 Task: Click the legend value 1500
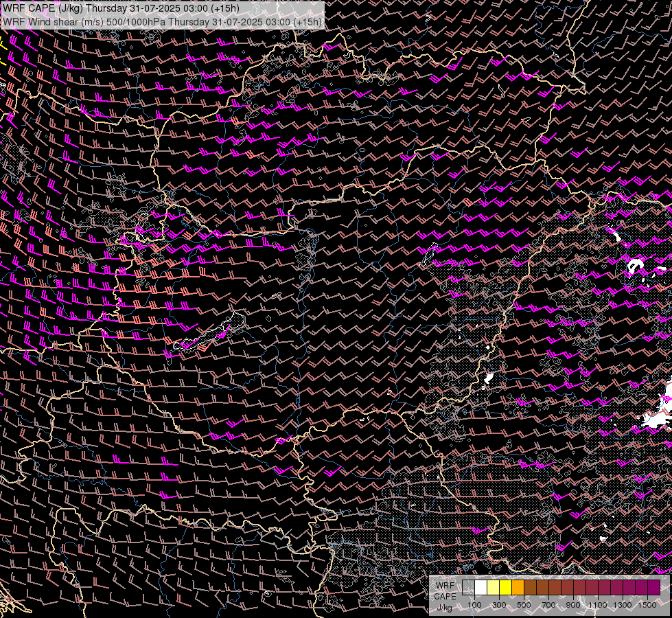click(647, 605)
